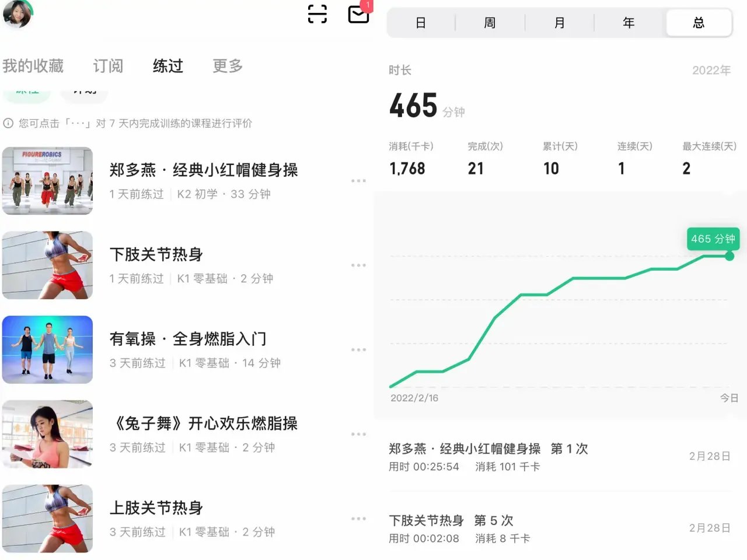Open course title 下肢关节热身 in left list

(156, 254)
